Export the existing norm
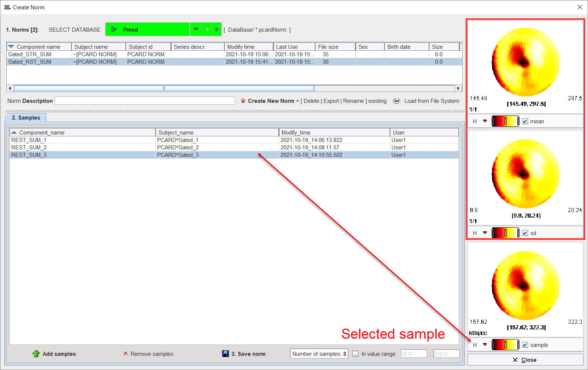The height and width of the screenshot is (370, 588). [331, 101]
